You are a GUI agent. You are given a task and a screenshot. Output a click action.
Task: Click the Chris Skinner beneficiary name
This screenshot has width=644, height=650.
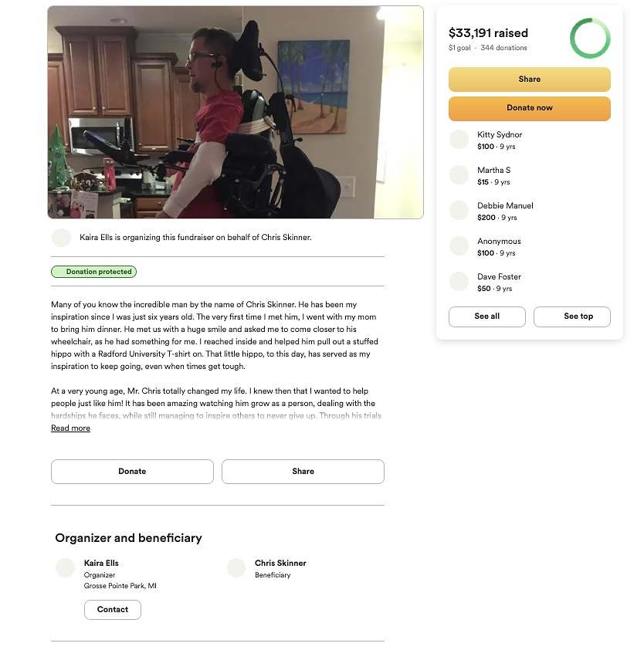pyautogui.click(x=280, y=564)
